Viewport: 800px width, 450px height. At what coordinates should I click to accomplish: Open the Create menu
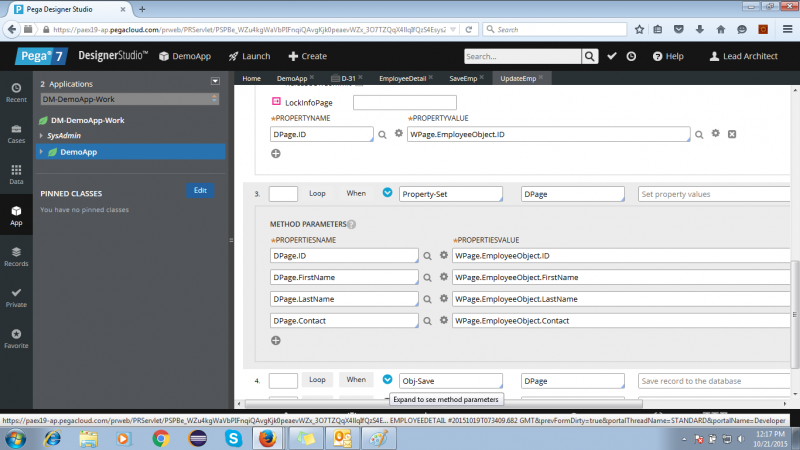pyautogui.click(x=308, y=56)
